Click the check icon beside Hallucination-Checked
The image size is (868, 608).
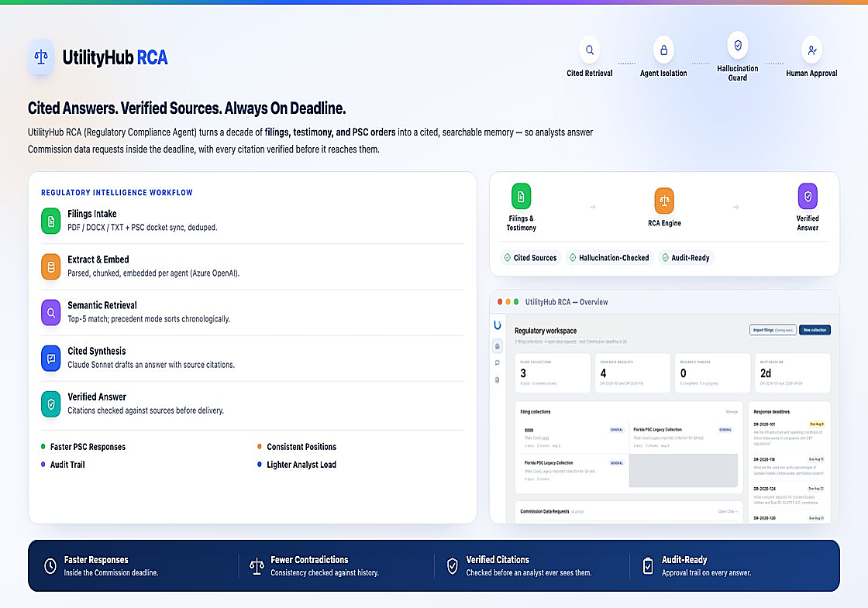[573, 257]
